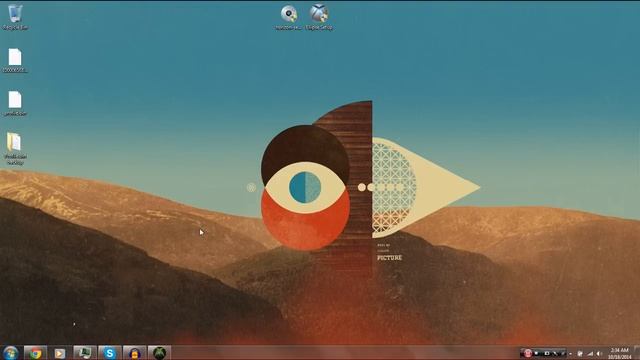The width and height of the screenshot is (640, 360).
Task: Open the computer monitor taskbar icon
Action: click(84, 353)
